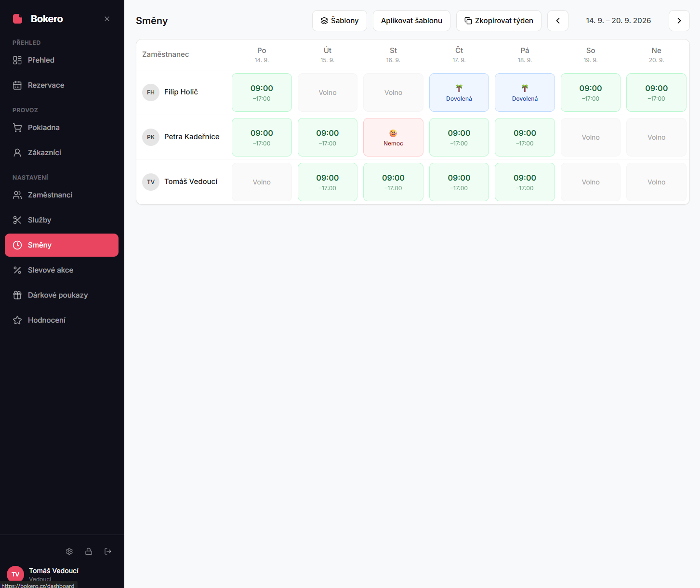Open the Zaměstnanci settings page
700x588 pixels.
point(62,195)
